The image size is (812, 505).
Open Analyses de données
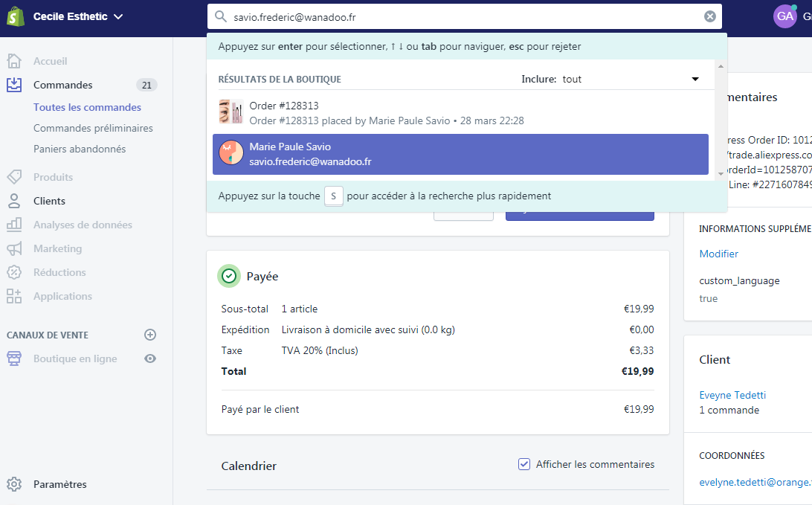(x=83, y=225)
